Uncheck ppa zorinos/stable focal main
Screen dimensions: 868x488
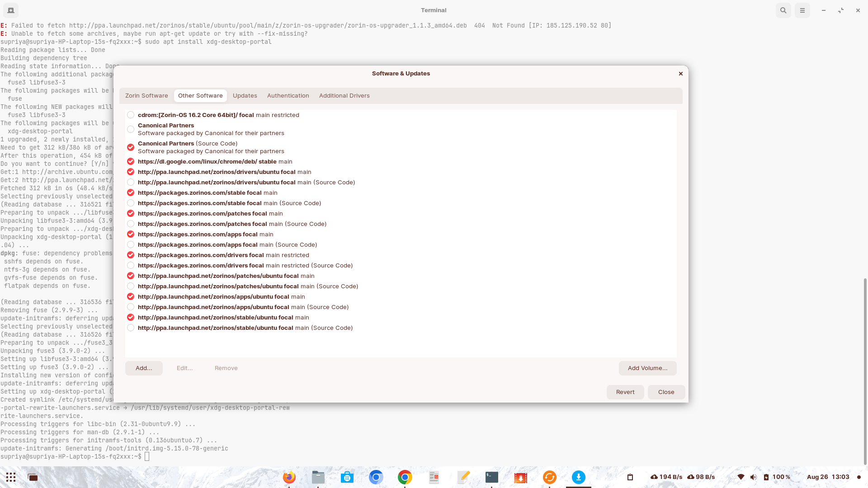131,318
